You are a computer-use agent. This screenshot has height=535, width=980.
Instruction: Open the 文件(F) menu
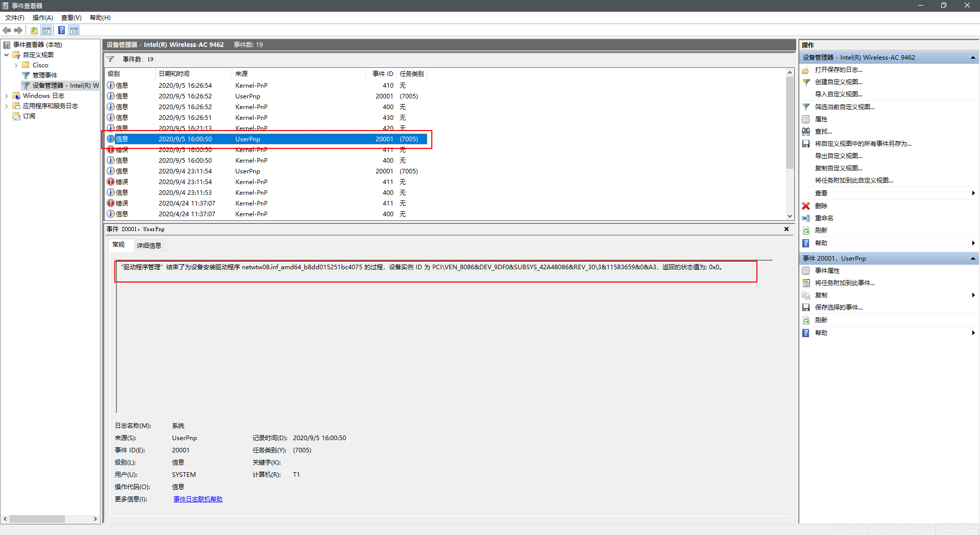coord(15,18)
